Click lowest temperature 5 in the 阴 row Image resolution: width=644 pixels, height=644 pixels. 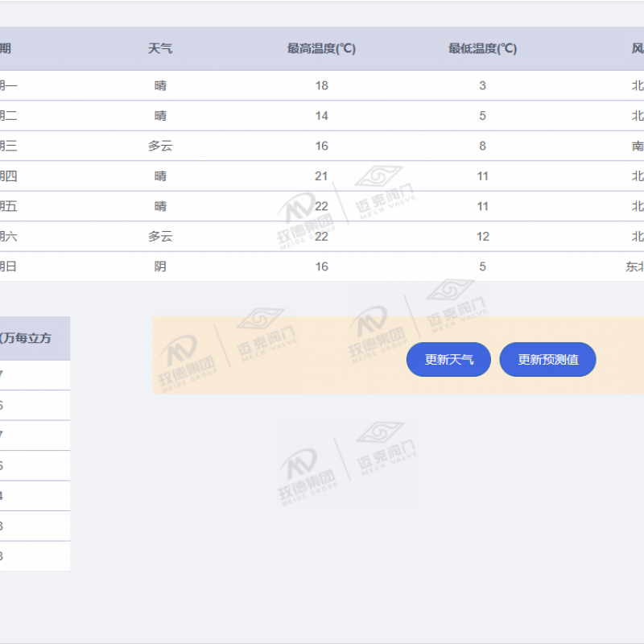tap(482, 266)
